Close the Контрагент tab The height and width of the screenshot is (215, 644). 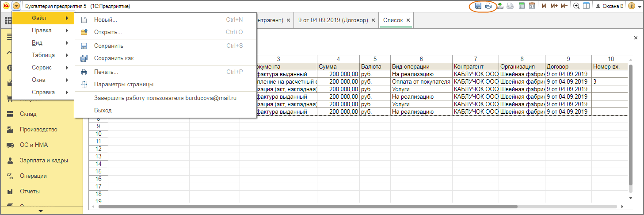288,20
